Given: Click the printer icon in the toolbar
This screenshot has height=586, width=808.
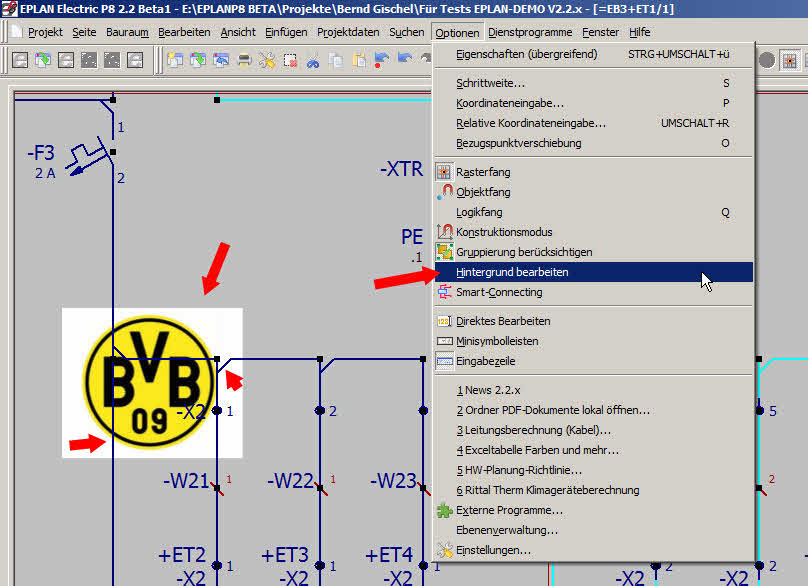Looking at the screenshot, I should (244, 60).
